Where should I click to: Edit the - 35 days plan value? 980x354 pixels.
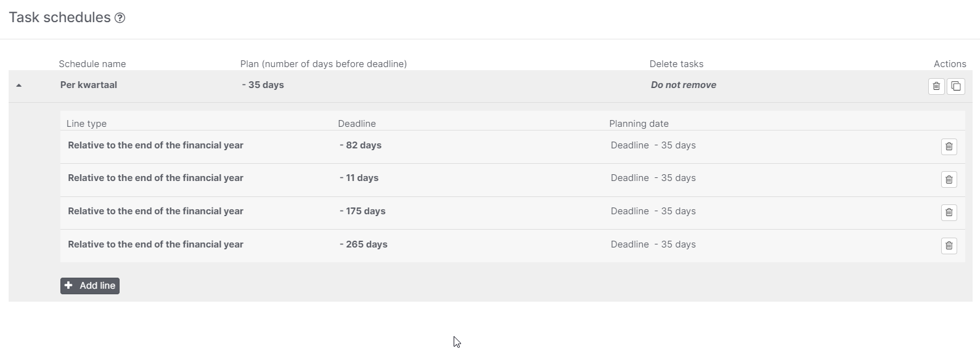coord(263,85)
